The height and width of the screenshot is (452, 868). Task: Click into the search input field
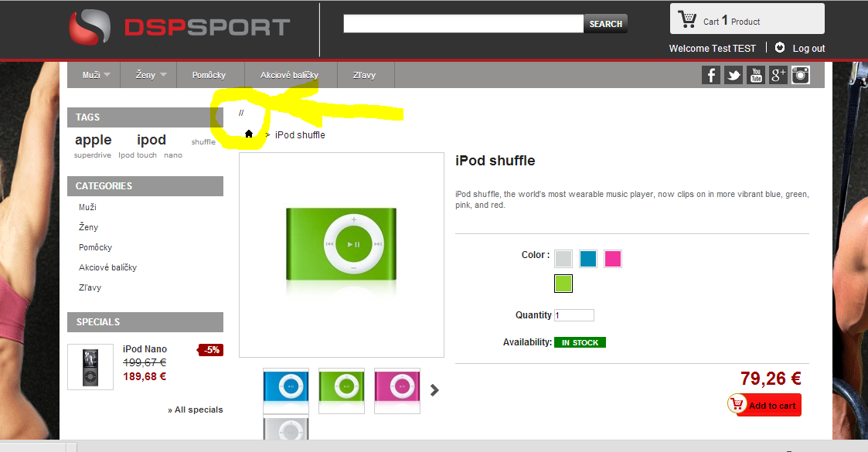click(463, 24)
